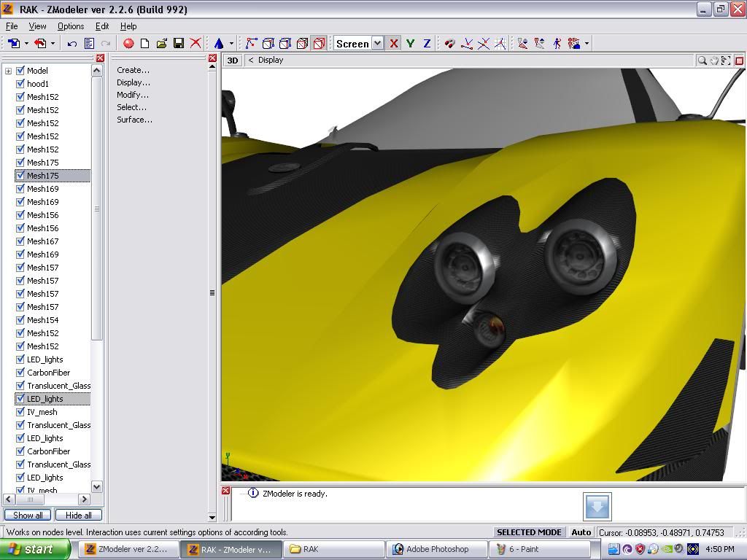Screen dimensions: 747x560
Task: Toggle the X axis button
Action: (x=394, y=44)
